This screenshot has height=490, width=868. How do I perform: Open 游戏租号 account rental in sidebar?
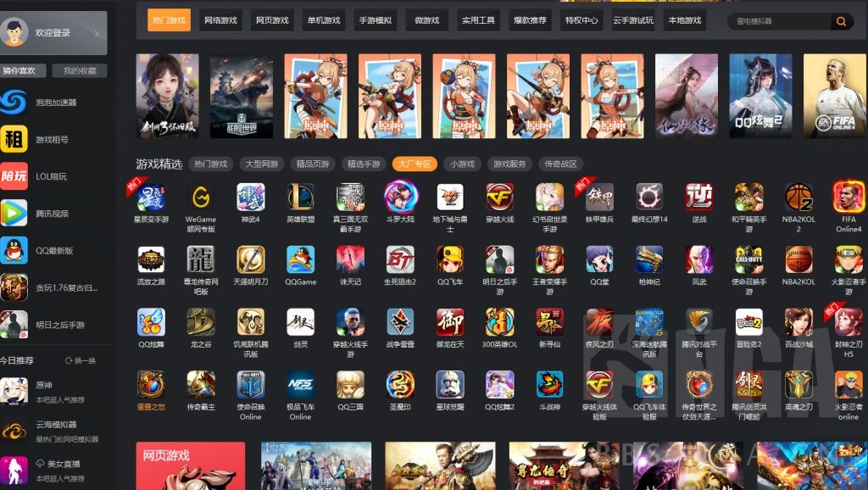[53, 140]
